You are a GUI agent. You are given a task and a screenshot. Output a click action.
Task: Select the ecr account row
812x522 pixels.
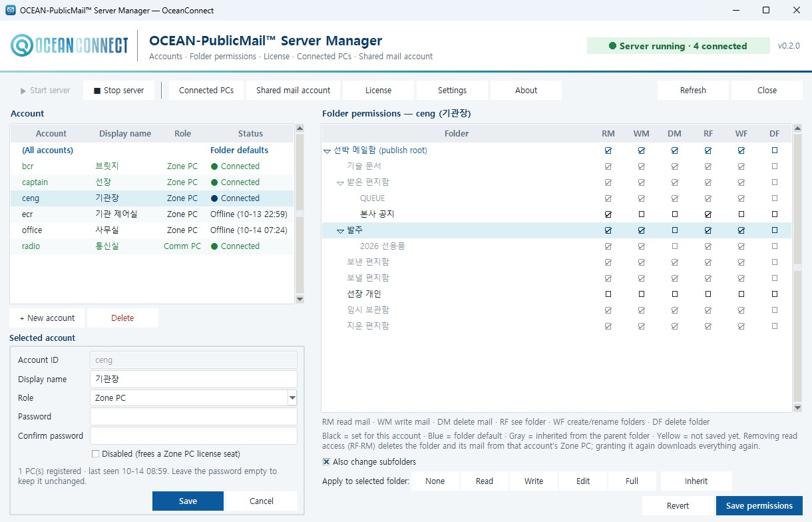(x=152, y=214)
